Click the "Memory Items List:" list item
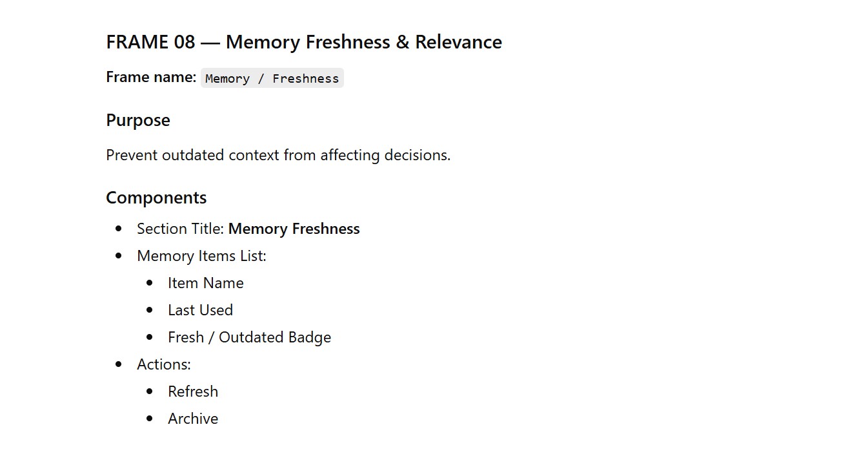The image size is (868, 449). click(201, 256)
